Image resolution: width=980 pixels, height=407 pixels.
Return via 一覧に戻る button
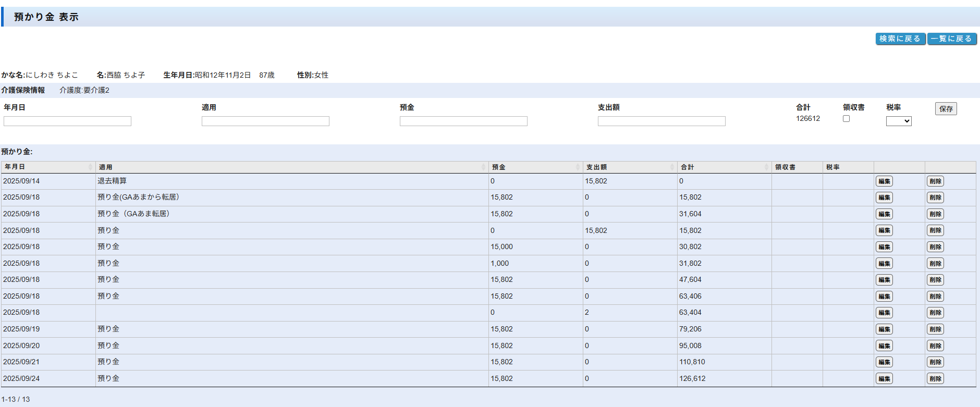coord(951,39)
